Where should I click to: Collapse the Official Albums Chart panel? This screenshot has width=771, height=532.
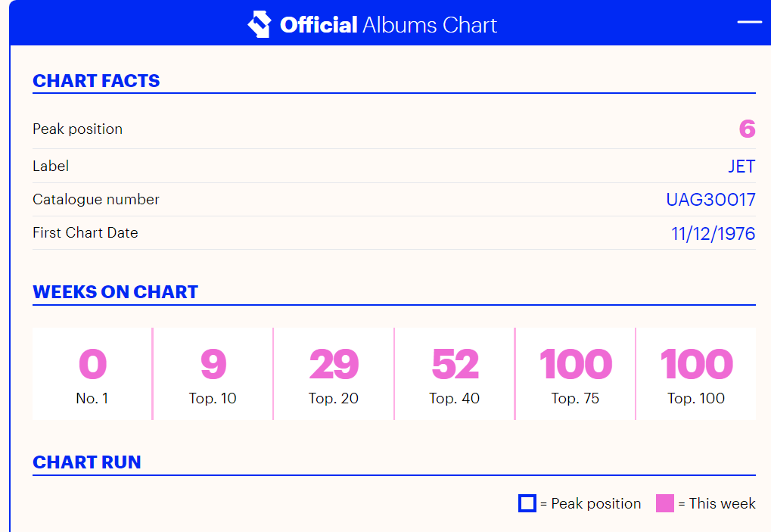[x=749, y=22]
